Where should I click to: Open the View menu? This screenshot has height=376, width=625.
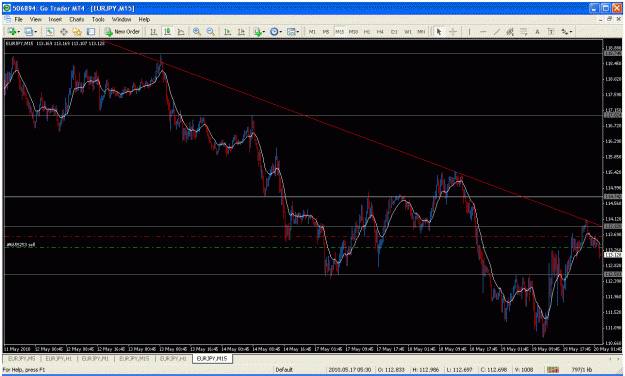pyautogui.click(x=35, y=19)
